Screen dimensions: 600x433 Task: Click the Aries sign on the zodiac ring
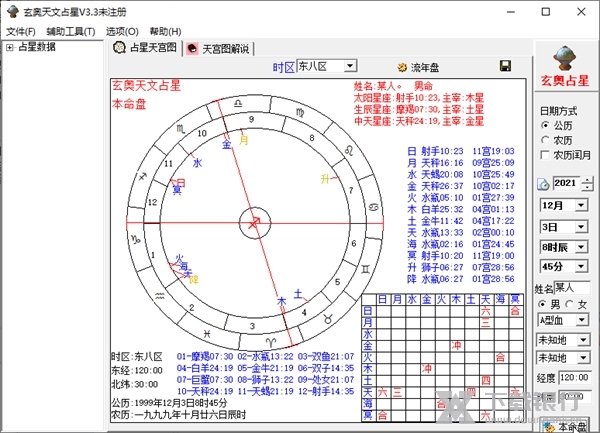click(271, 342)
